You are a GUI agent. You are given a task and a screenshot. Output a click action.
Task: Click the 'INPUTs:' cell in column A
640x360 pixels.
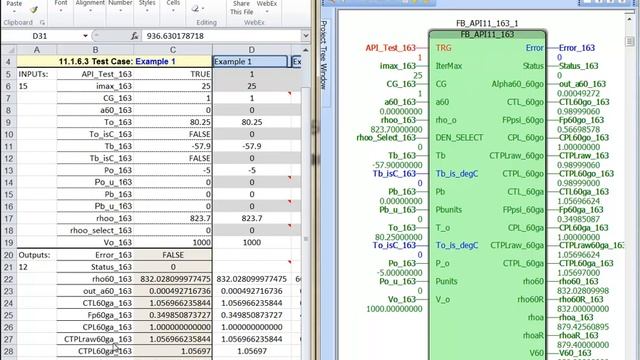click(x=36, y=74)
